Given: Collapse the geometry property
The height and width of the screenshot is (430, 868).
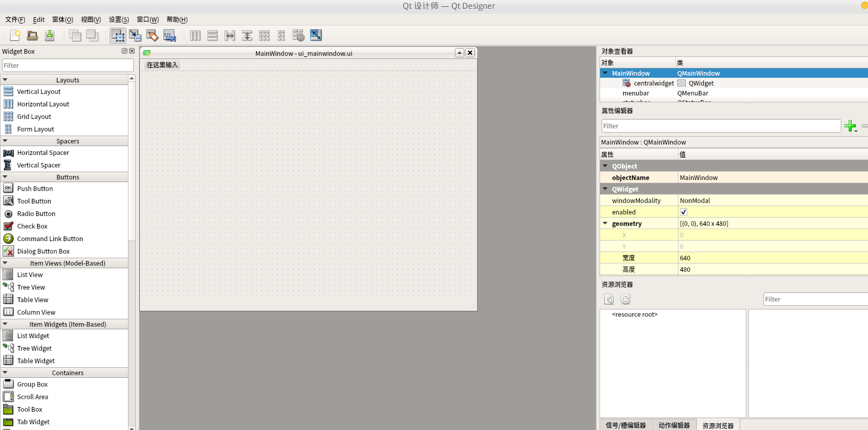Looking at the screenshot, I should (605, 223).
